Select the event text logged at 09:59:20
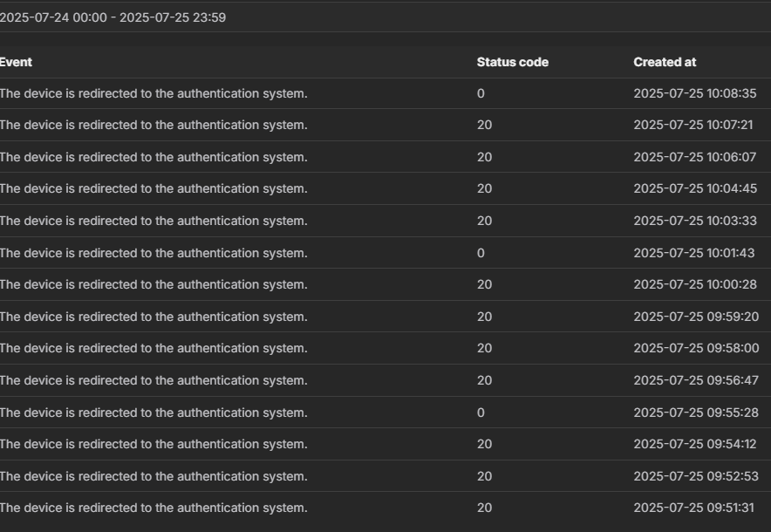Screen dimensions: 771x532 click(154, 317)
